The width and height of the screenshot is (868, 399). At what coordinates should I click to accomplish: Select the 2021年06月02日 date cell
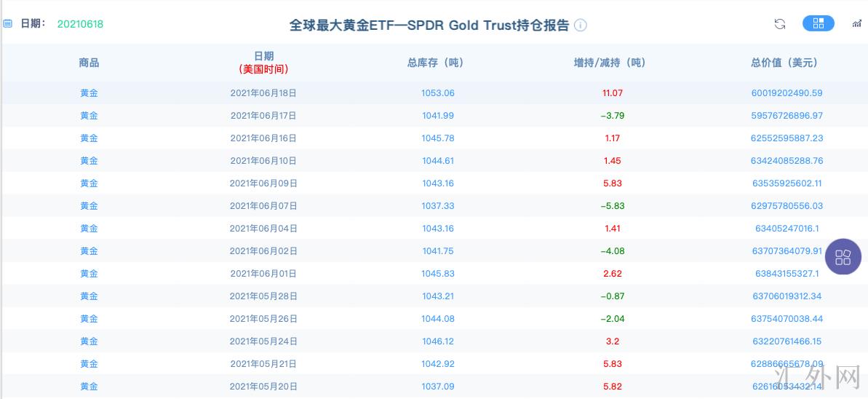pyautogui.click(x=263, y=251)
